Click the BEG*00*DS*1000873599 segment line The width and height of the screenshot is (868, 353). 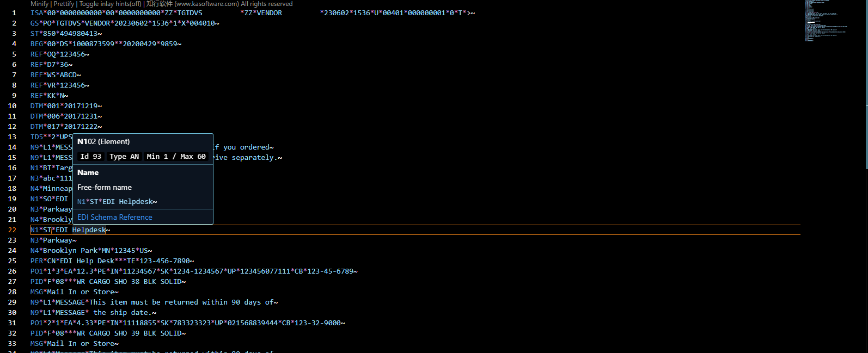pos(106,44)
